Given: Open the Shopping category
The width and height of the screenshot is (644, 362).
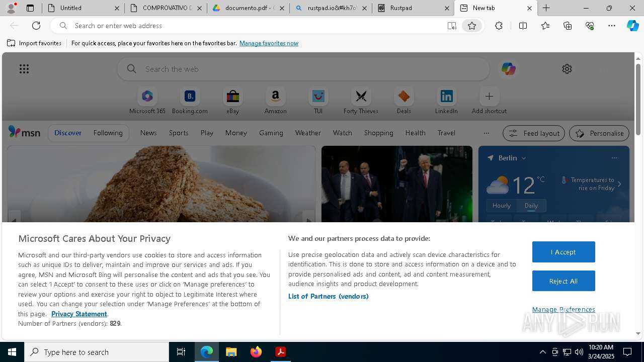Looking at the screenshot, I should (x=378, y=133).
